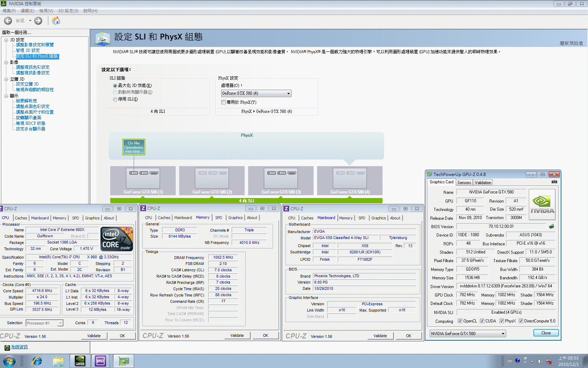Click Restore defaults link at top right

point(571,43)
